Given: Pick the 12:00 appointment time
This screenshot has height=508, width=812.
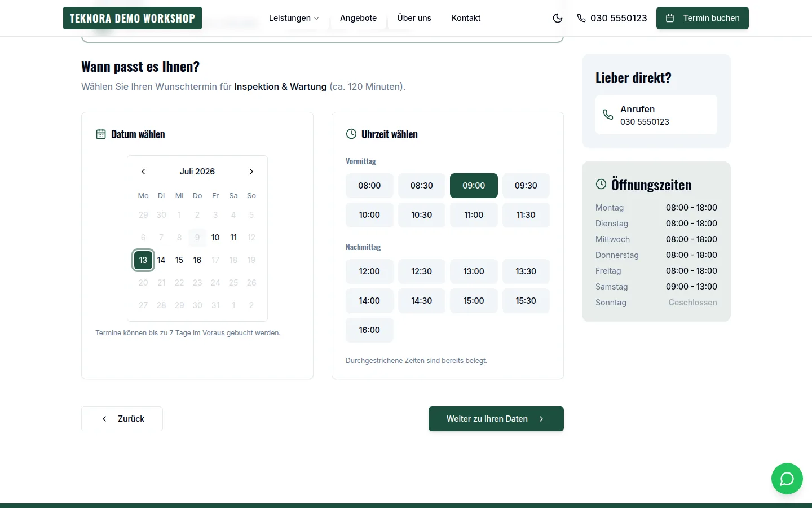Looking at the screenshot, I should (369, 271).
